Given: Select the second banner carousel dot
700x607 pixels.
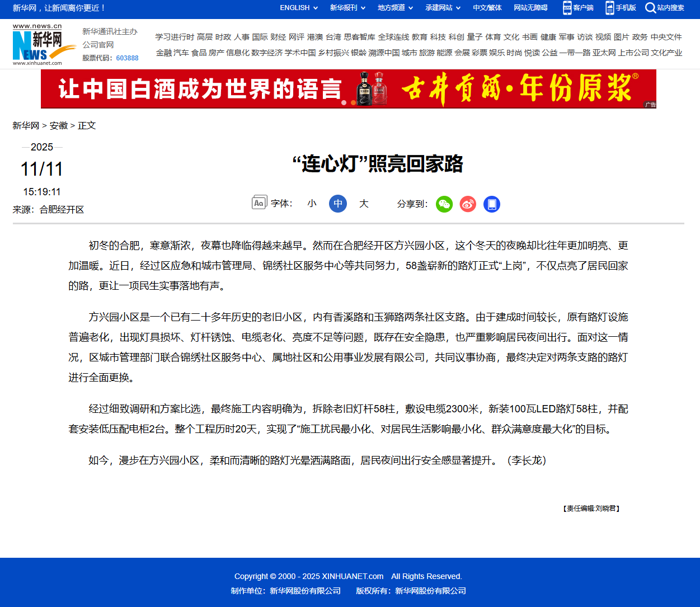Looking at the screenshot, I should pos(353,102).
